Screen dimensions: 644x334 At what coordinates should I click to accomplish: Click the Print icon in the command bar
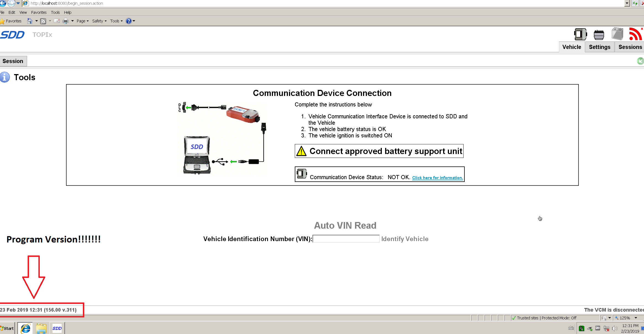pos(65,21)
